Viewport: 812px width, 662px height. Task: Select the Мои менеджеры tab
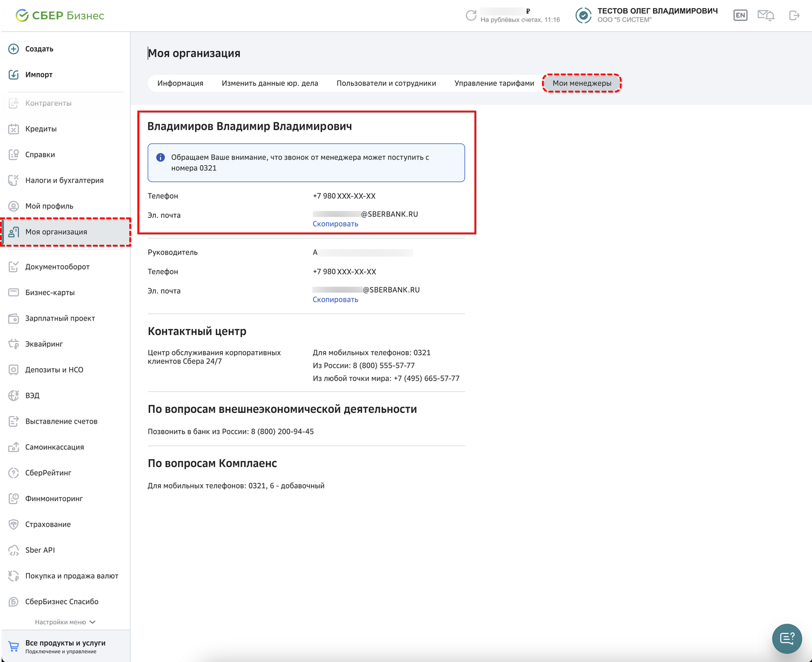tap(582, 83)
